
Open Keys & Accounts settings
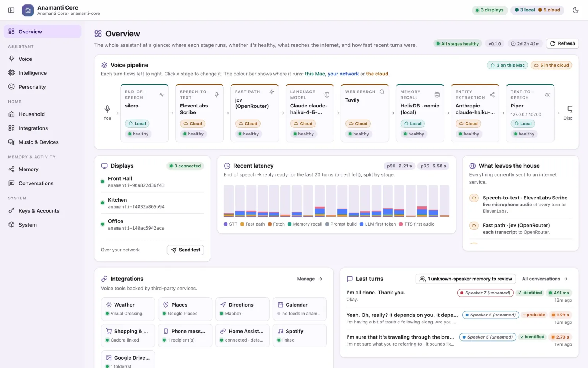43,211
